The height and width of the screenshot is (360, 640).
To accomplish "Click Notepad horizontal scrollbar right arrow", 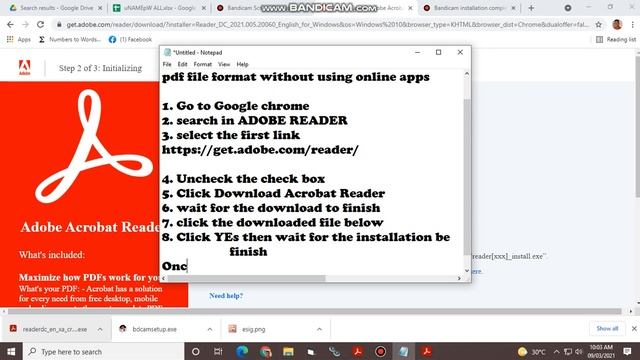I will (459, 278).
